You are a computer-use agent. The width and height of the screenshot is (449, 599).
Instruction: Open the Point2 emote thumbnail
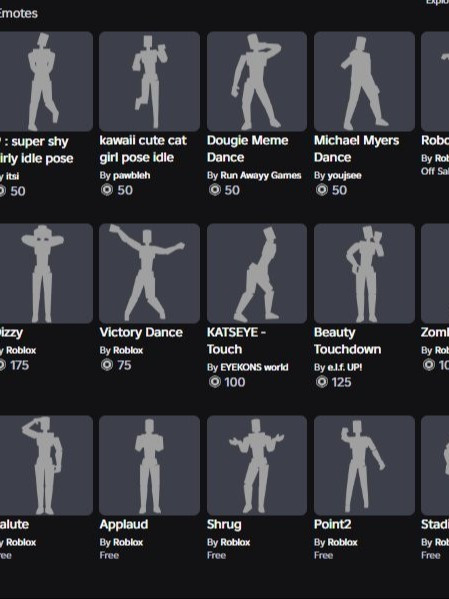tap(364, 465)
